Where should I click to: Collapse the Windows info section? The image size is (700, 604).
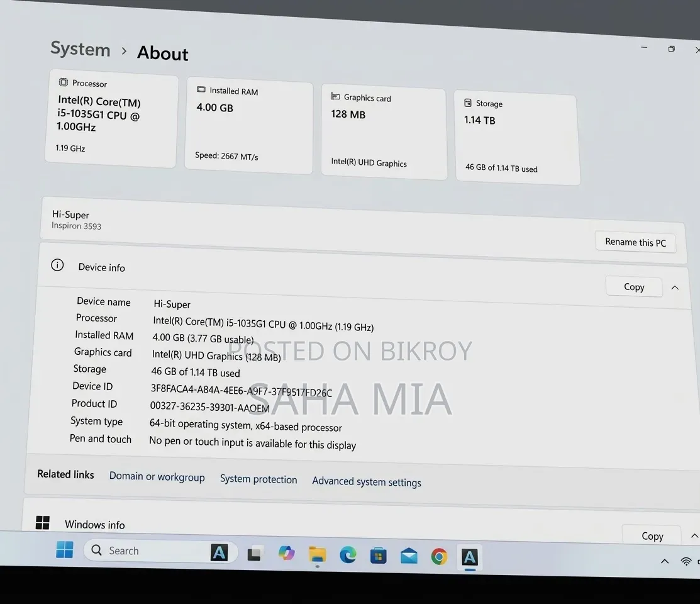[x=694, y=535]
